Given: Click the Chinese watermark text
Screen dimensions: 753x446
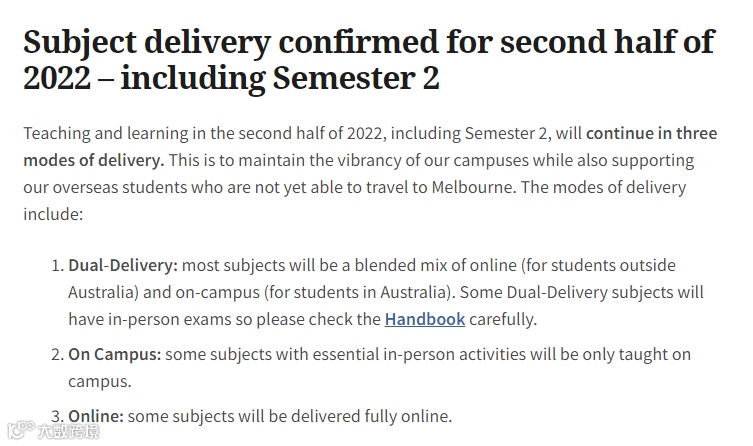Looking at the screenshot, I should pos(69,431).
